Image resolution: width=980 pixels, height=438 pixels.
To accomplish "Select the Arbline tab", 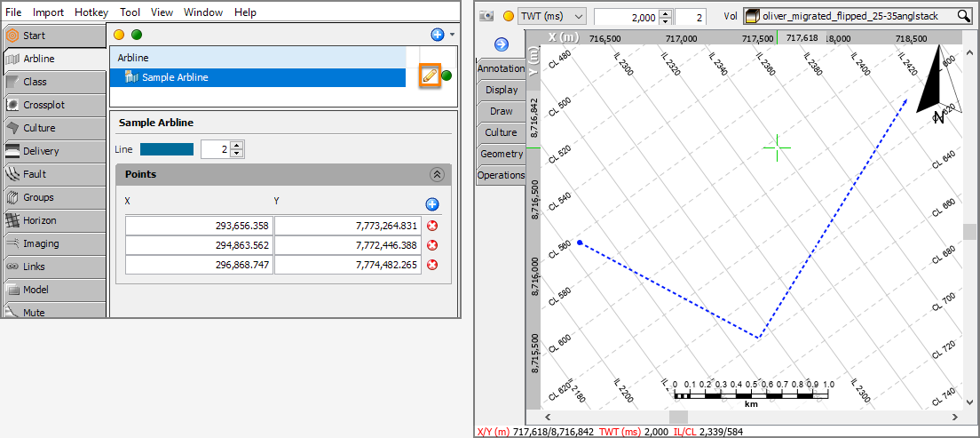I will tap(54, 59).
